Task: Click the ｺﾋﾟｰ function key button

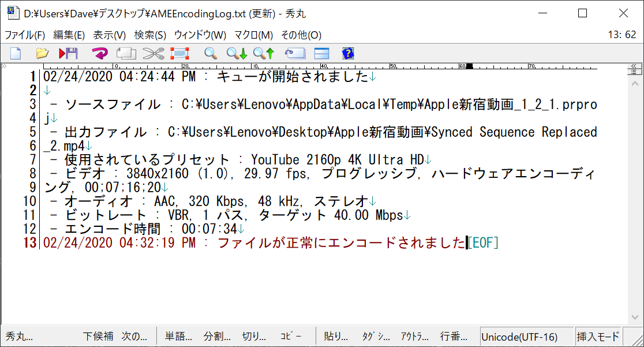Action: click(x=291, y=337)
